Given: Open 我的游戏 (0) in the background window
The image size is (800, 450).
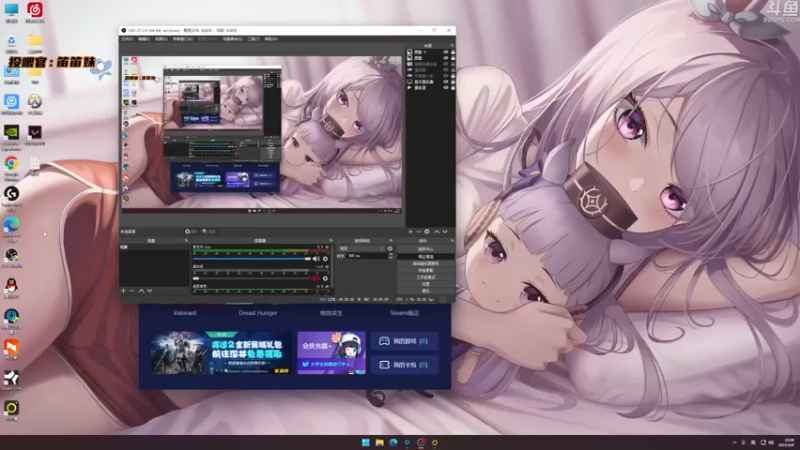Looking at the screenshot, I should click(x=405, y=341).
